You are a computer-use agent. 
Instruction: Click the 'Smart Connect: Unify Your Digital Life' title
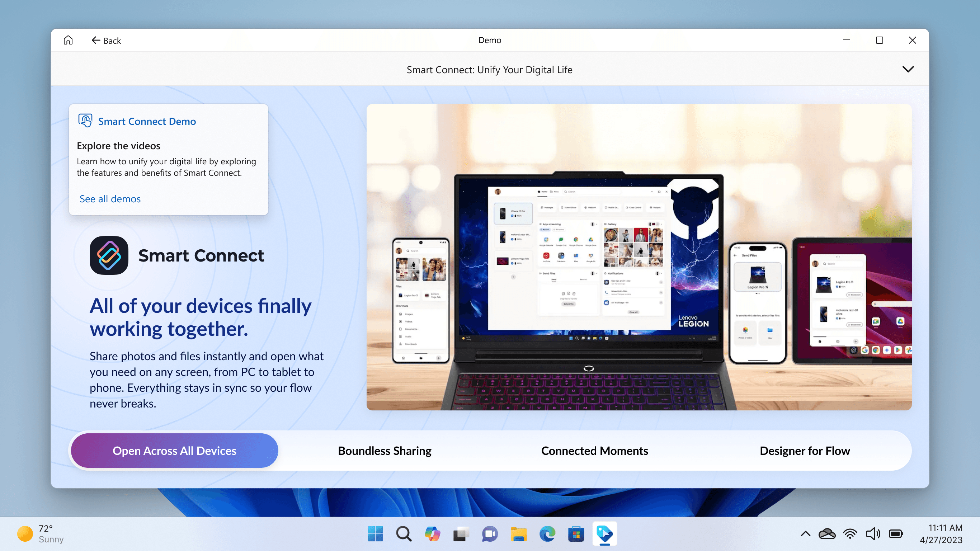click(x=489, y=70)
